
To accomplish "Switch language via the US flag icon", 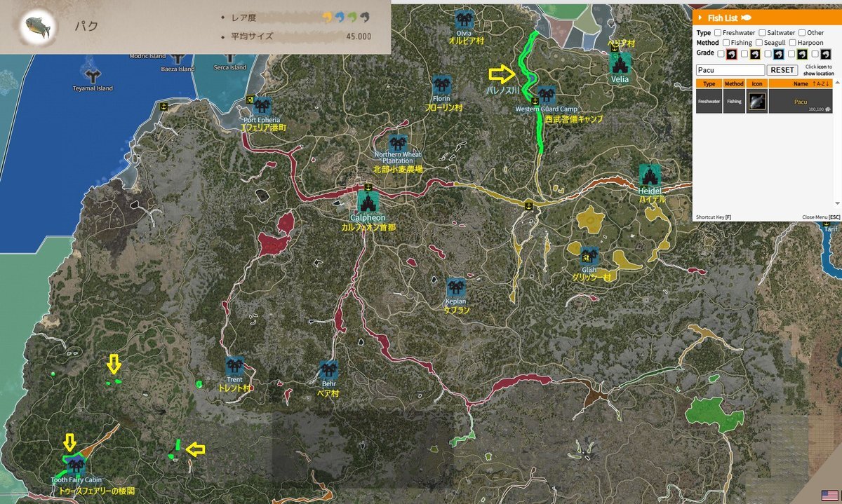I will [829, 496].
